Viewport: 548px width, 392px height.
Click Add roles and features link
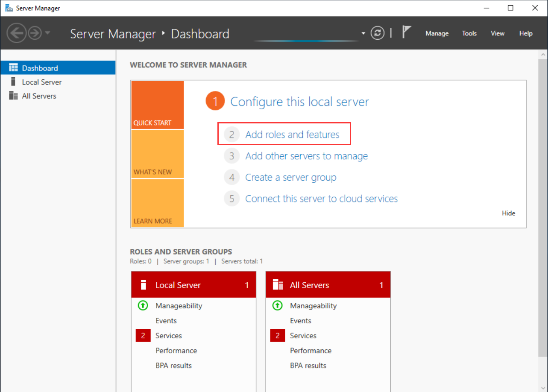292,135
